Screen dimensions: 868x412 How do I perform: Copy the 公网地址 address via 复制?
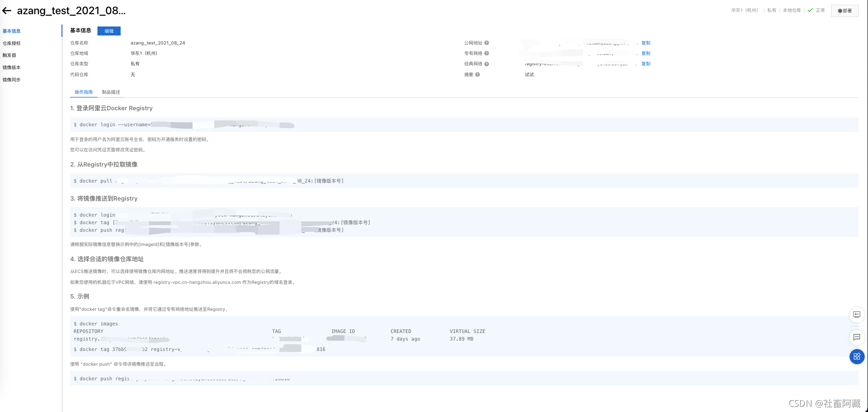(646, 43)
